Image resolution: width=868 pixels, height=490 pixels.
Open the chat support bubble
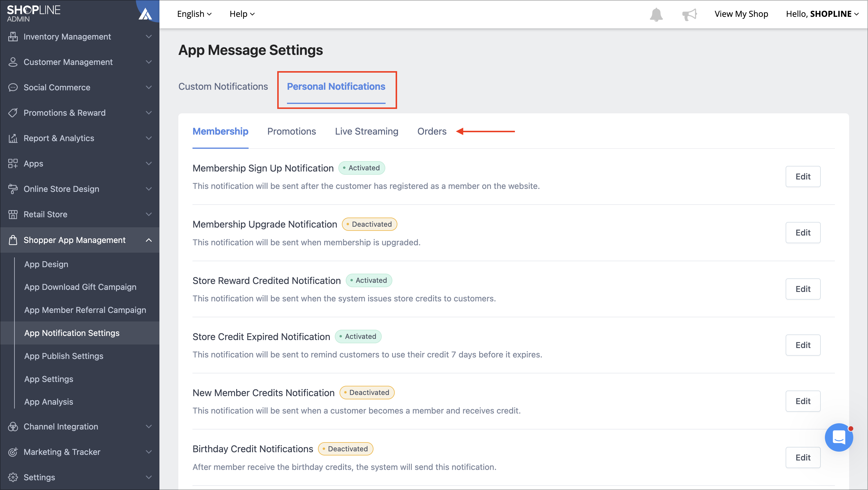point(839,437)
